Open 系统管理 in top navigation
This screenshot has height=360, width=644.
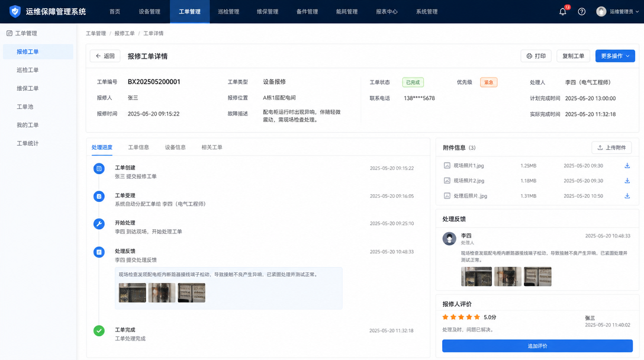pos(427,11)
